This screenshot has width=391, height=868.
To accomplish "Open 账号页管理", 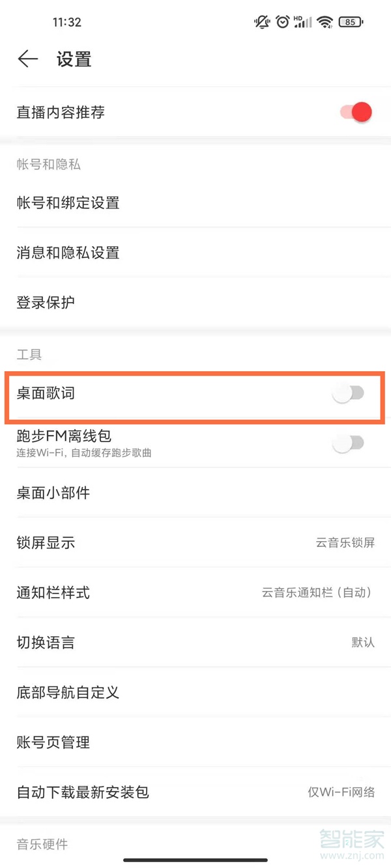I will [x=195, y=742].
